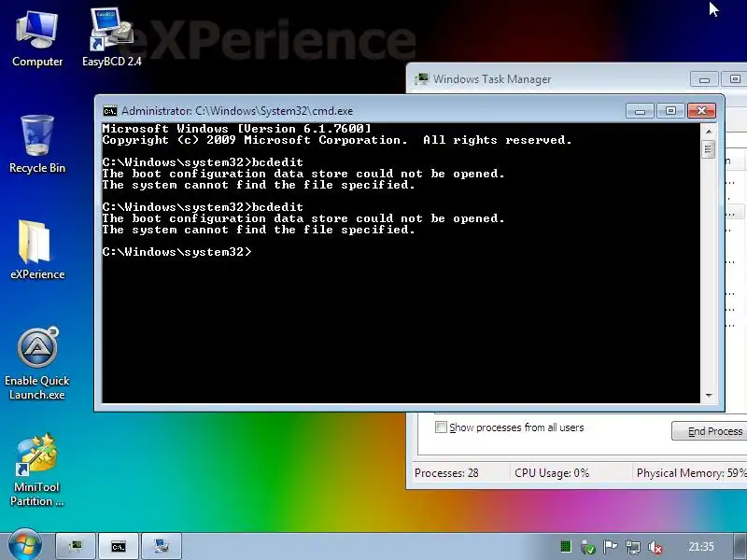The height and width of the screenshot is (560, 747).
Task: Open the cmd.exe title bar system icon
Action: (110, 111)
